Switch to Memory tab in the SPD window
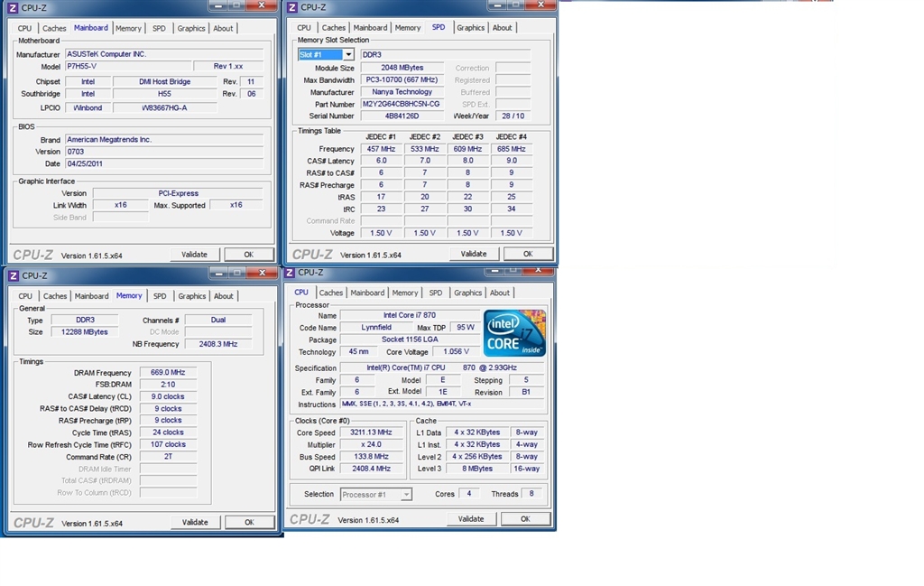Screen dimensions: 924x586 tap(408, 28)
